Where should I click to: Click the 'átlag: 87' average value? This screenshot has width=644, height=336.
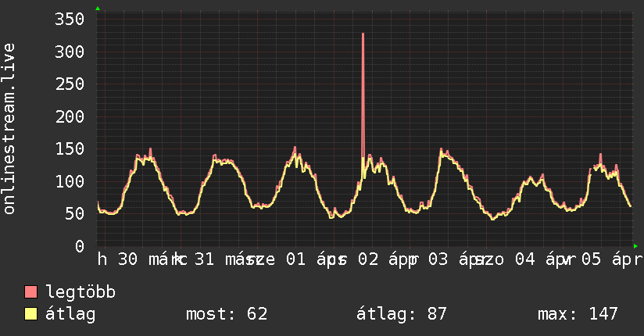coord(401,314)
